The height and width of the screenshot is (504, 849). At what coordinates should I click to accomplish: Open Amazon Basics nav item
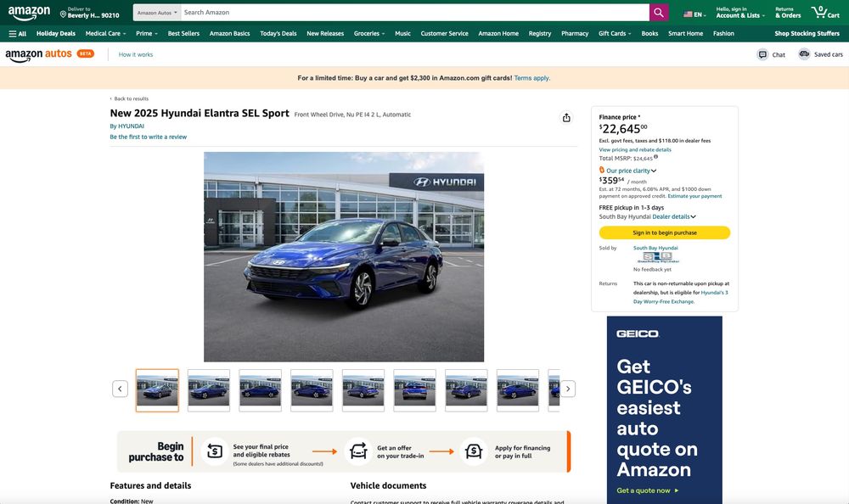pyautogui.click(x=229, y=34)
